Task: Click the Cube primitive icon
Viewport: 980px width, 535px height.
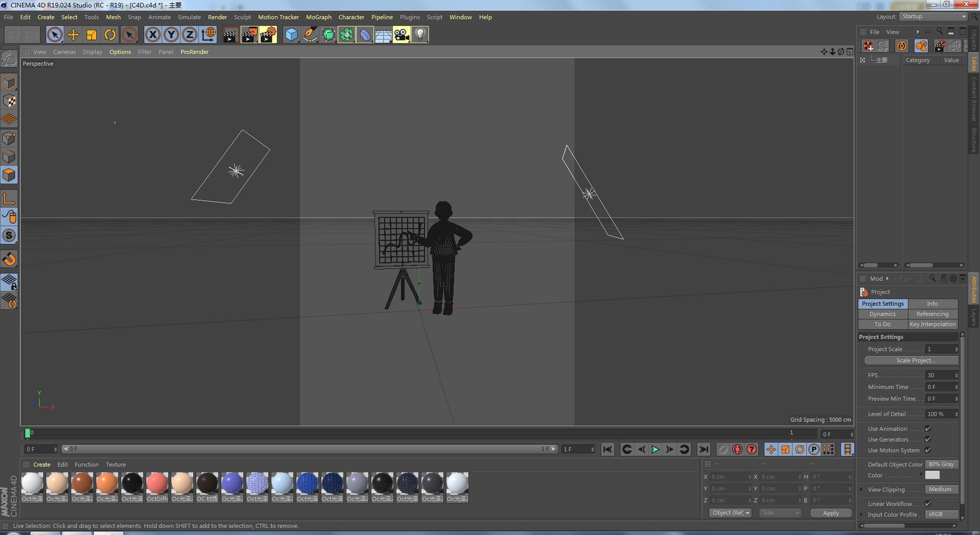Action: (291, 35)
